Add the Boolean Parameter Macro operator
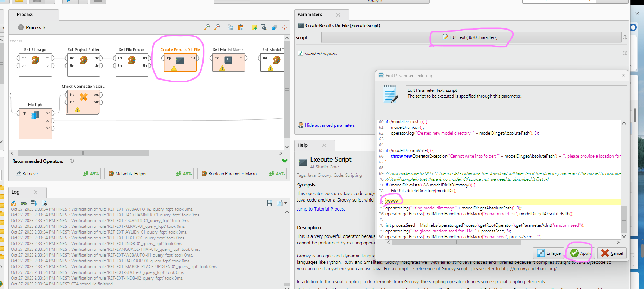 (242, 173)
